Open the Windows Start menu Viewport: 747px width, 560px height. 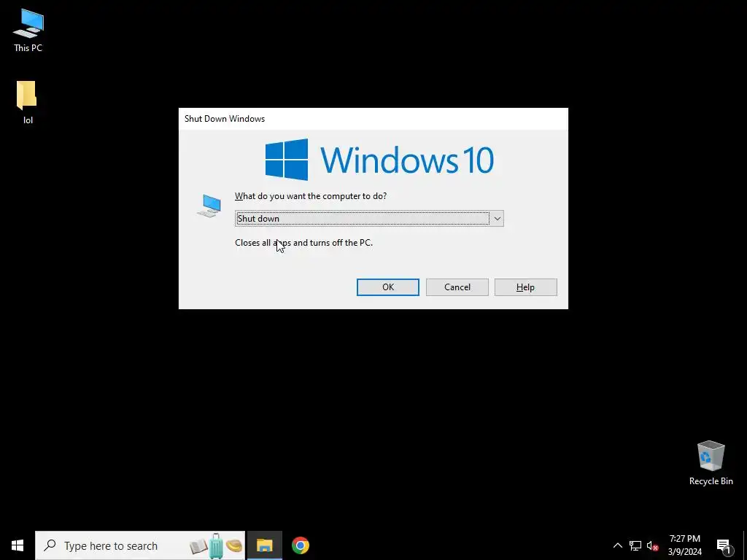[x=18, y=545]
